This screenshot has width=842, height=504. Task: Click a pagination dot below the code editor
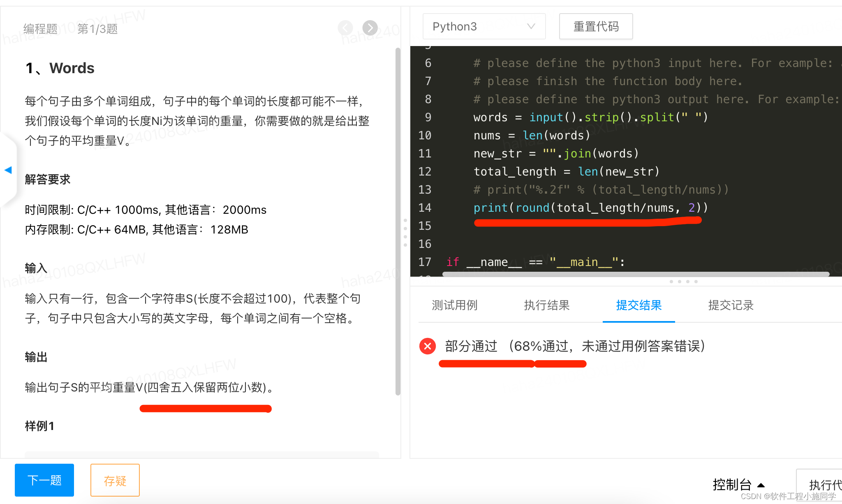tap(680, 281)
